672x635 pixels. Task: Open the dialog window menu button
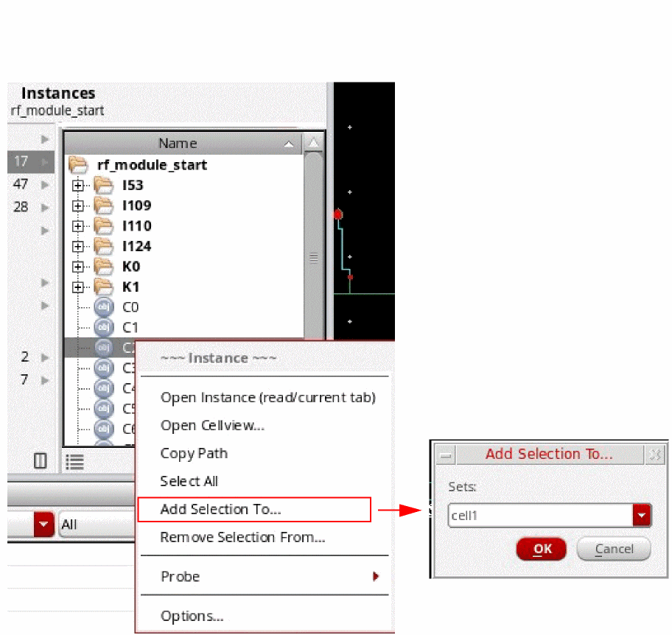pyautogui.click(x=446, y=455)
